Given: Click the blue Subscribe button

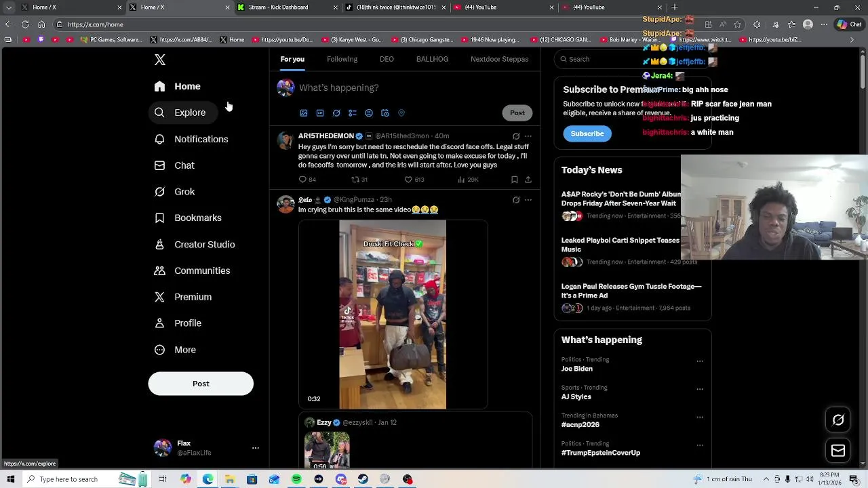Looking at the screenshot, I should [587, 134].
